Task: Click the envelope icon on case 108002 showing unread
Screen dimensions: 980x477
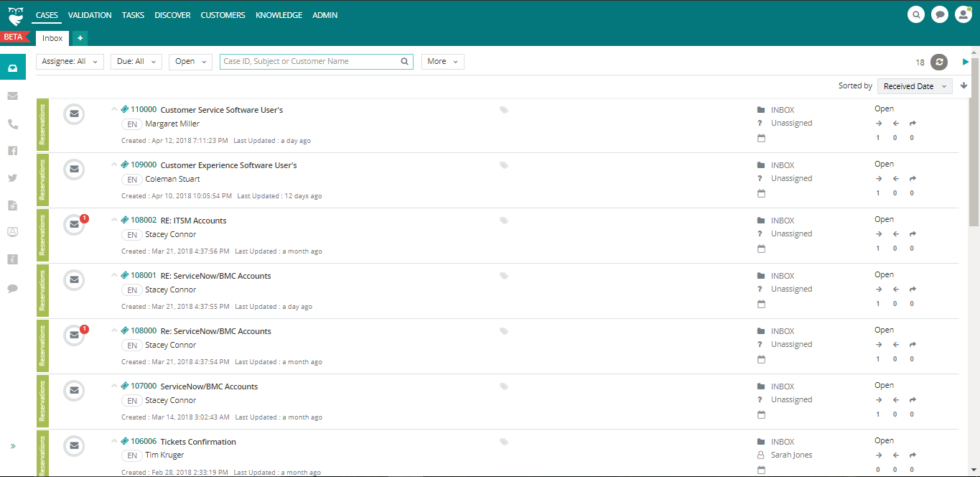Action: 74,224
